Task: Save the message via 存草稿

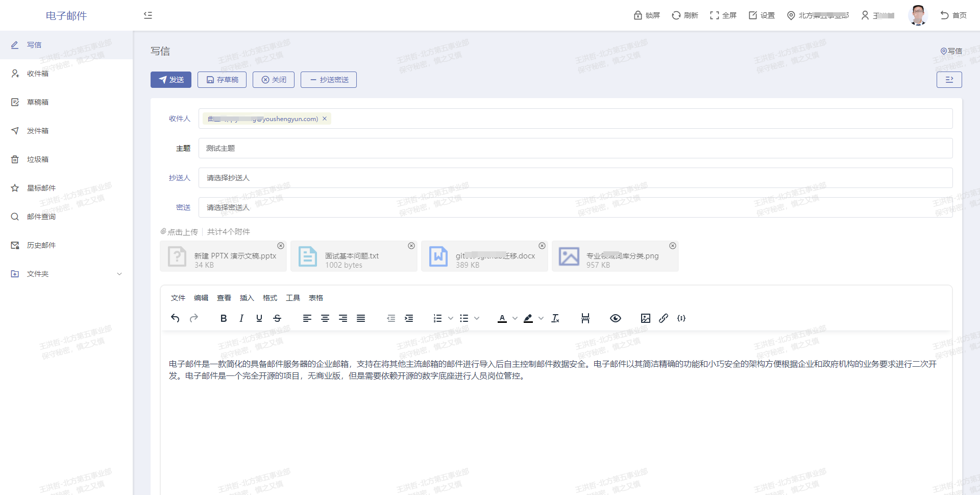Action: click(222, 80)
